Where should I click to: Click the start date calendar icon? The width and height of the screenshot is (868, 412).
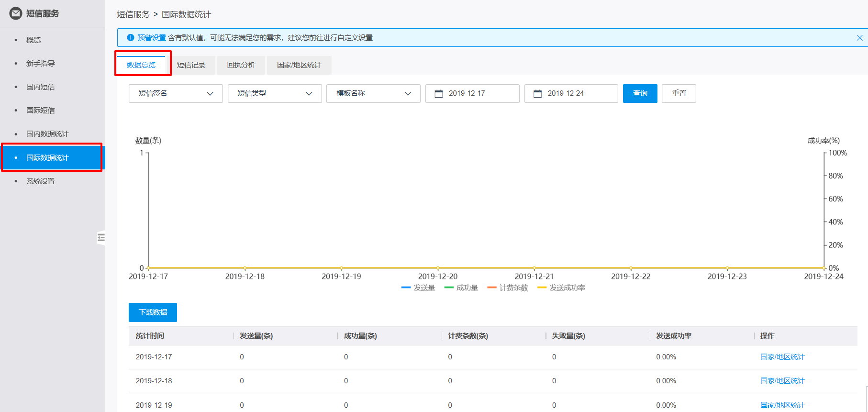[438, 94]
